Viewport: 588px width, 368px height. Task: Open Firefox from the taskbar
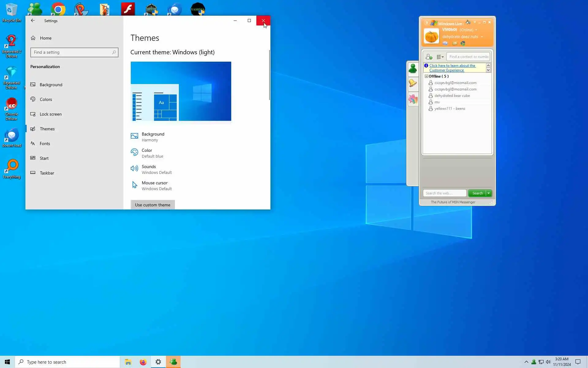143,362
